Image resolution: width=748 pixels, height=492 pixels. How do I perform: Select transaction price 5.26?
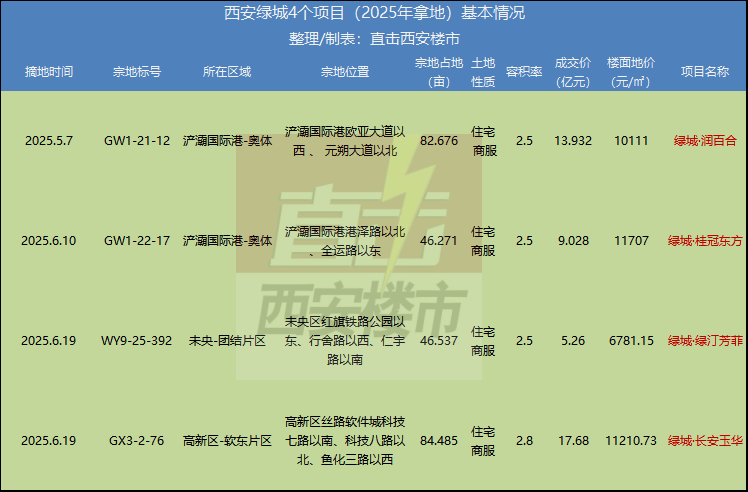tap(573, 341)
